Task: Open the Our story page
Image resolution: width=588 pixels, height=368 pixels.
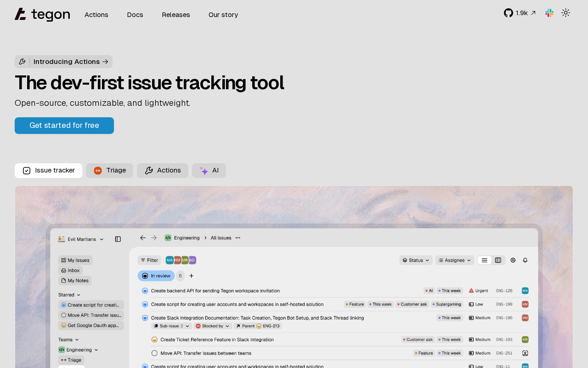Action: tap(223, 15)
